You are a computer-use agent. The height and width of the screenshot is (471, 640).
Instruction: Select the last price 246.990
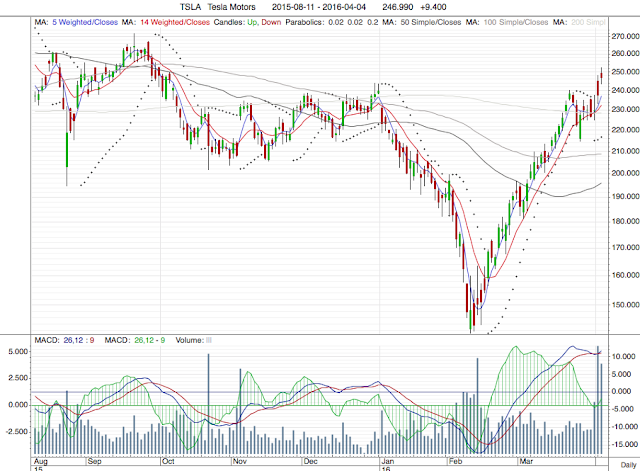point(398,7)
